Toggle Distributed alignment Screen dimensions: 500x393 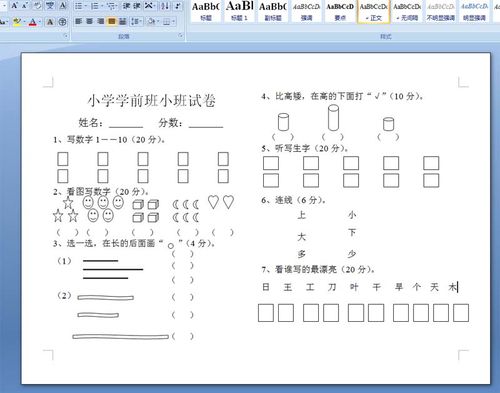(123, 22)
